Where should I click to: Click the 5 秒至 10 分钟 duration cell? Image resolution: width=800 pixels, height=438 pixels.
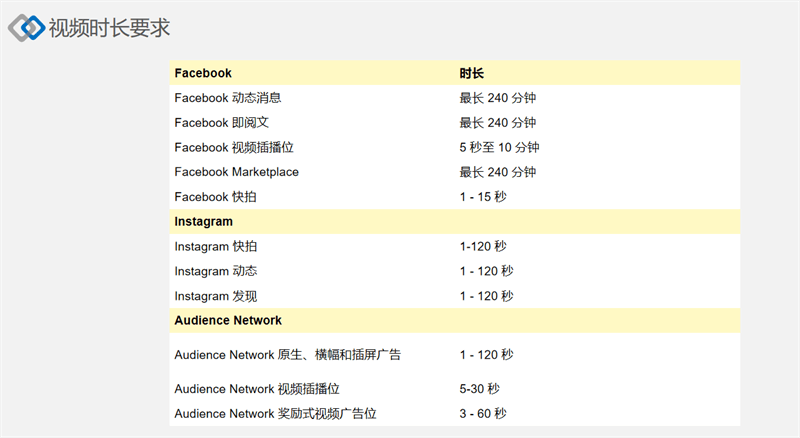499,147
